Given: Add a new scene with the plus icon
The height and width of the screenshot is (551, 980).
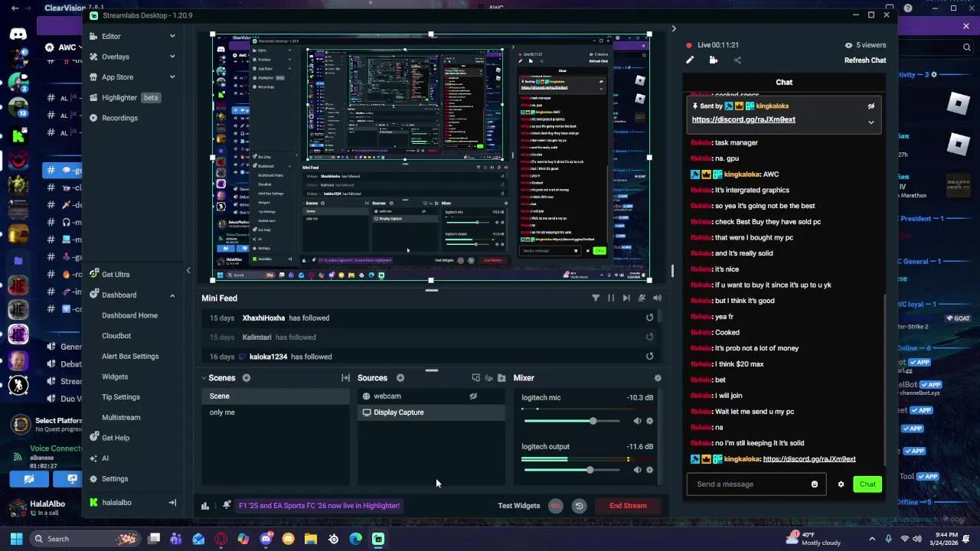Looking at the screenshot, I should pyautogui.click(x=247, y=377).
